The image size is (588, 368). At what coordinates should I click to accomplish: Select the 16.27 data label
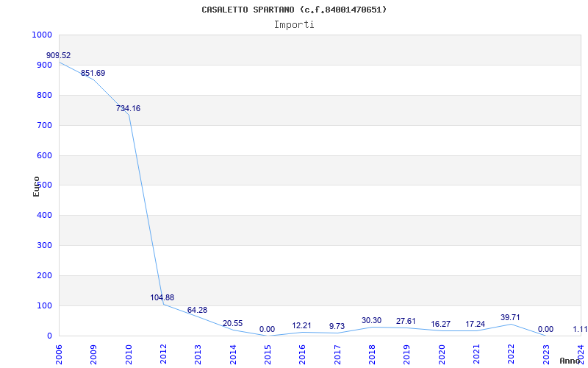tap(440, 324)
